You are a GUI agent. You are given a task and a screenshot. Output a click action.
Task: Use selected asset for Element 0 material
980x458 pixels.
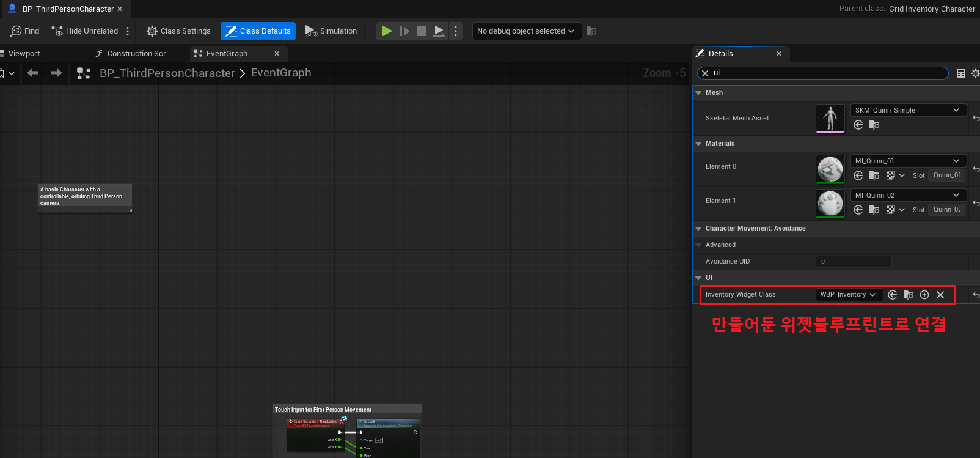pyautogui.click(x=858, y=175)
